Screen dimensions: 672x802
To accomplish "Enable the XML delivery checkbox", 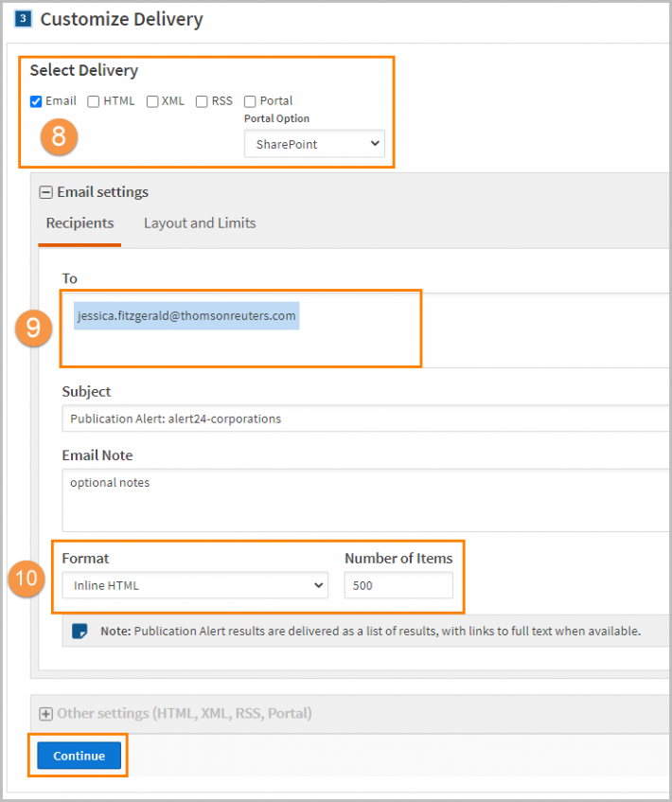I will coord(152,101).
